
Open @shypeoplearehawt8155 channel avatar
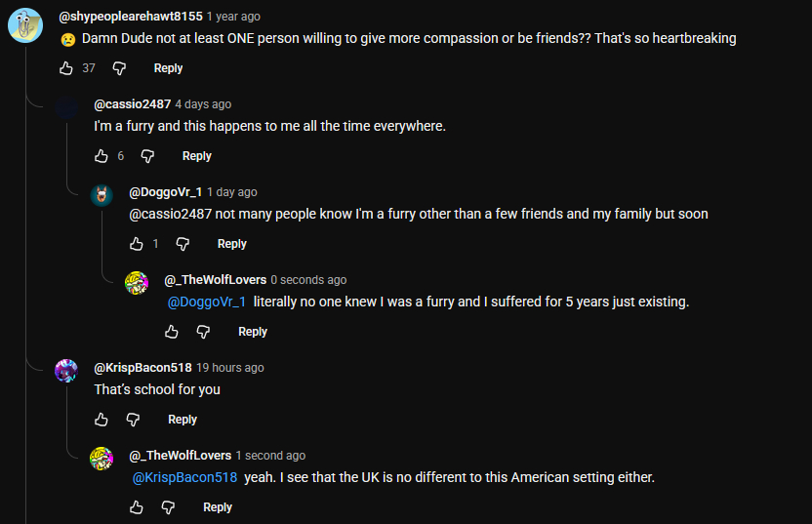(24, 25)
